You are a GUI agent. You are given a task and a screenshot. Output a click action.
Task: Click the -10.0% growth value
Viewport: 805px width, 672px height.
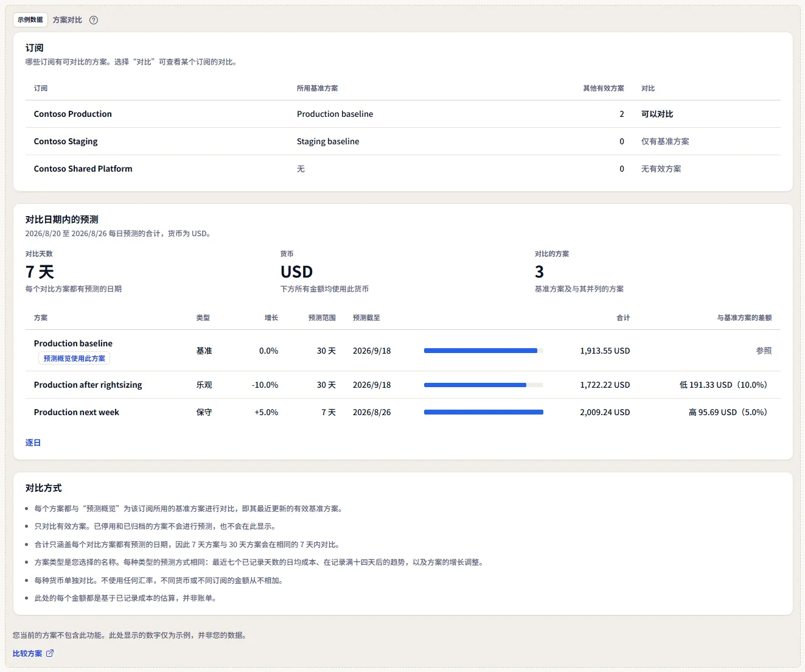tap(265, 385)
